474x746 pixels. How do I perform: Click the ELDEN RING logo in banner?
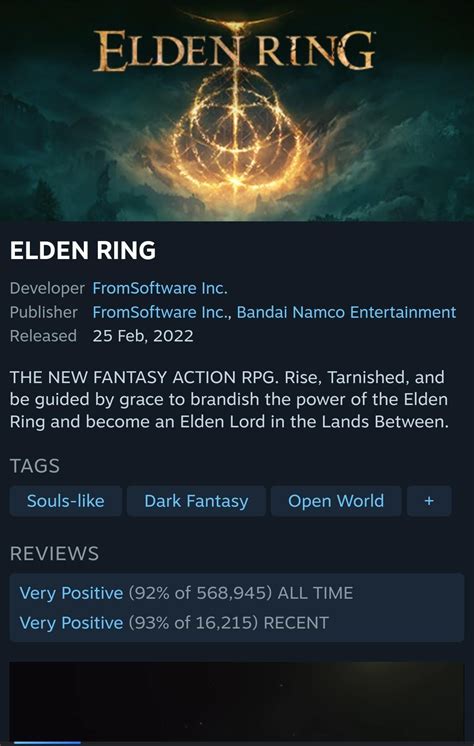coord(234,50)
